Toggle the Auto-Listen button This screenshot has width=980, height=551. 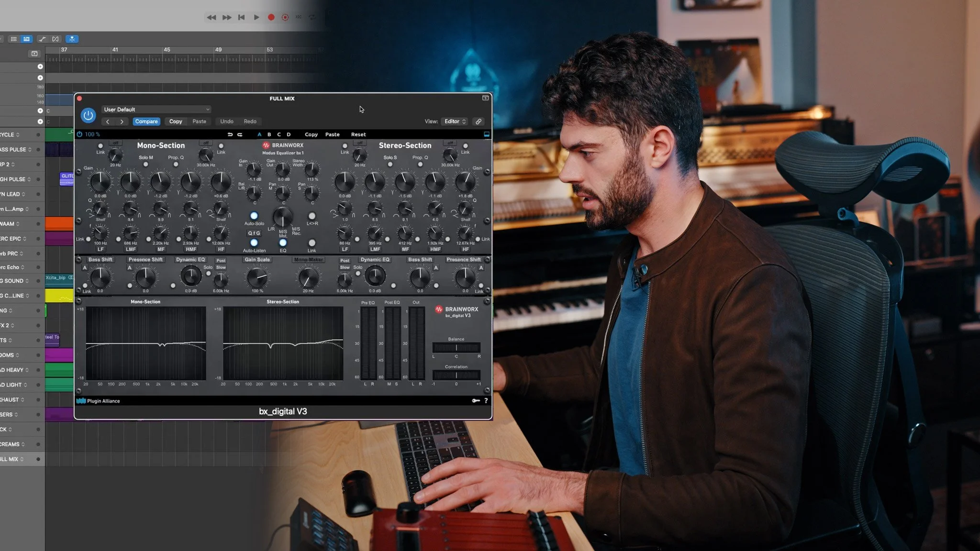point(254,243)
